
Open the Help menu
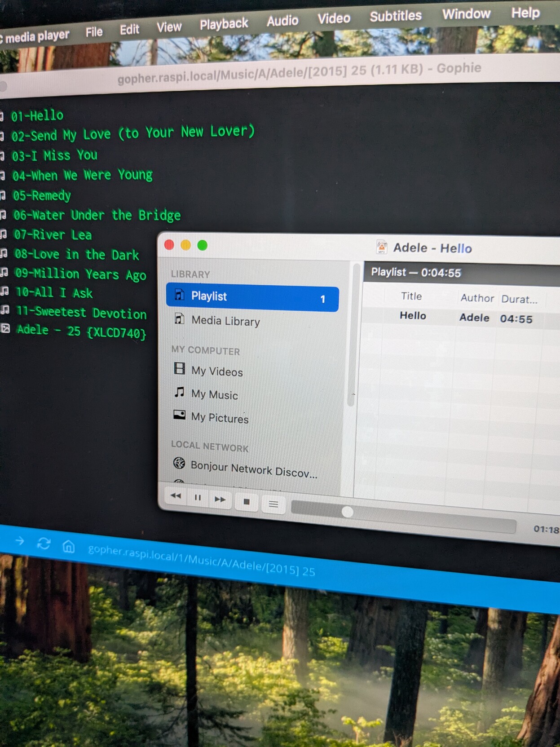click(x=525, y=13)
